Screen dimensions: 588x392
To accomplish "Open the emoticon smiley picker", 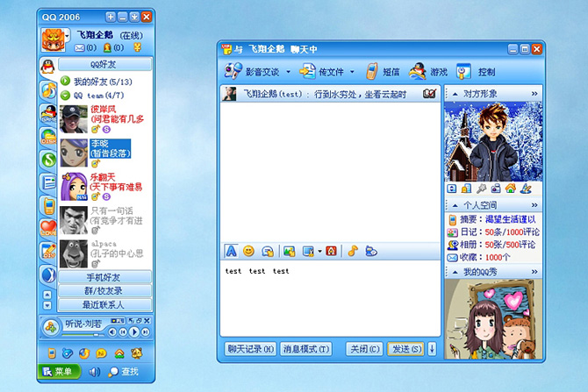I will (248, 251).
